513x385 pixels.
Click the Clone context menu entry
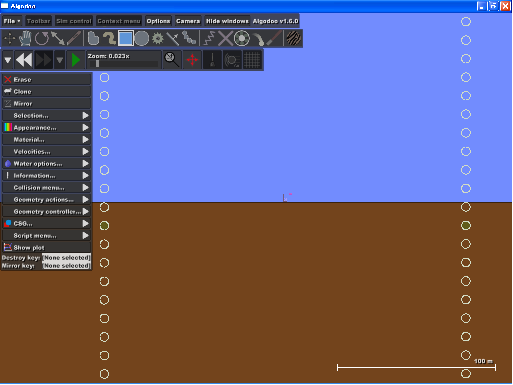point(47,92)
